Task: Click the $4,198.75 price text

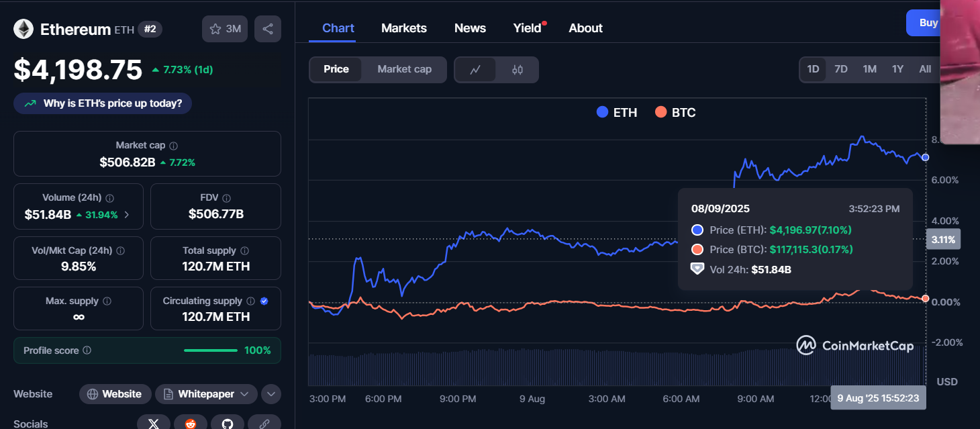Action: click(x=79, y=70)
